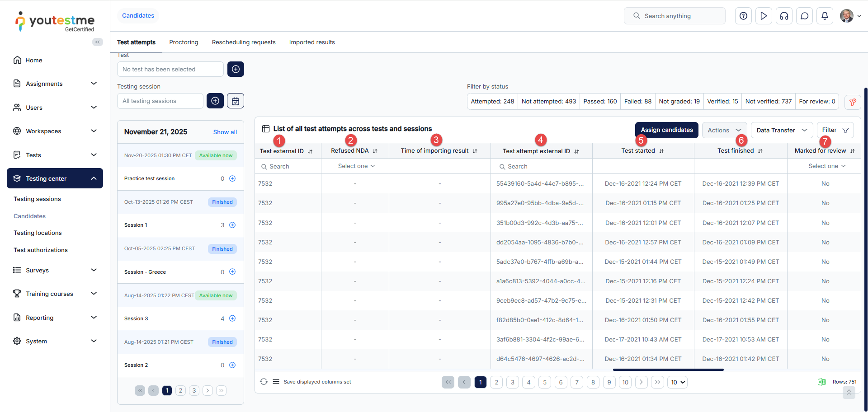Image resolution: width=868 pixels, height=412 pixels.
Task: Switch to the Proctoring tab
Action: (184, 42)
